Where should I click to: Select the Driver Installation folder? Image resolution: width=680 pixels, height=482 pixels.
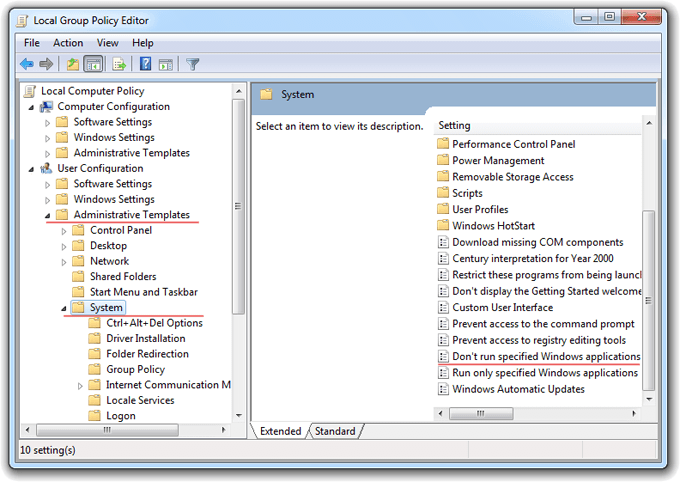pos(146,338)
